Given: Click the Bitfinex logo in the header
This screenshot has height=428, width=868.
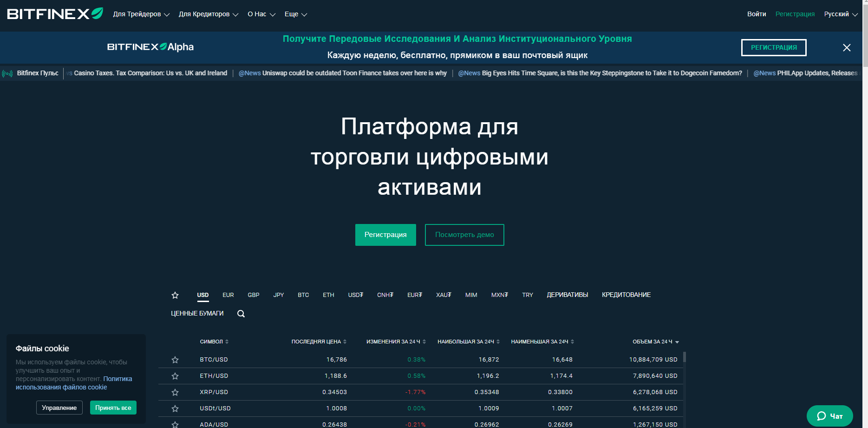Looking at the screenshot, I should click(55, 14).
